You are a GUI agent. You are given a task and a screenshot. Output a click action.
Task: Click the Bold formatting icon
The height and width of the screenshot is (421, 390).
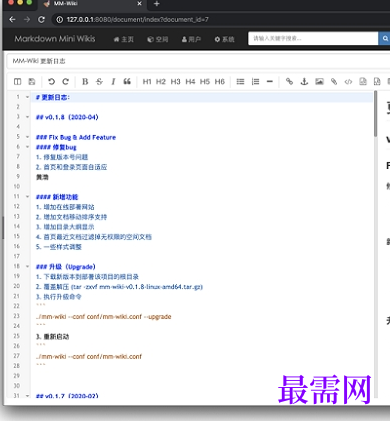[x=85, y=82]
